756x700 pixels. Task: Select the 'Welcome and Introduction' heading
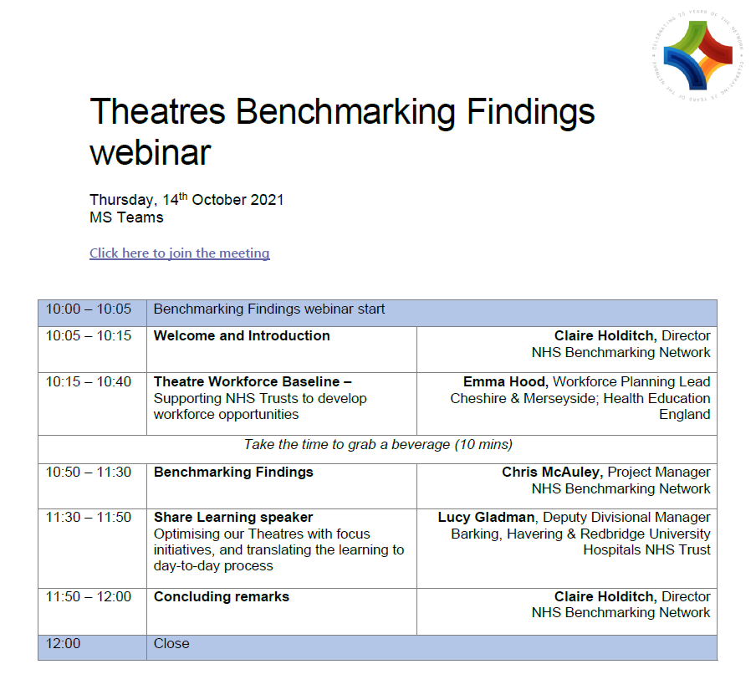242,335
